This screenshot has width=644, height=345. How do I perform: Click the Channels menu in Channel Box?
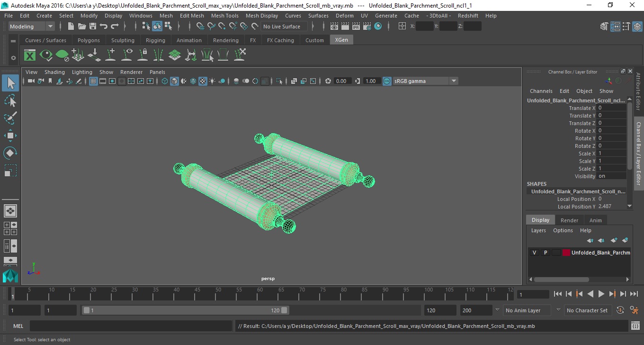click(541, 91)
